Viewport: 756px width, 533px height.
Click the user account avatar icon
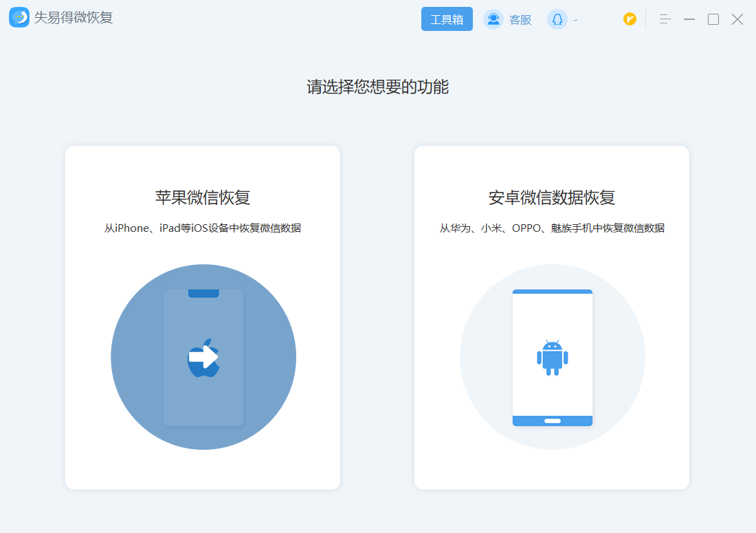pyautogui.click(x=557, y=19)
